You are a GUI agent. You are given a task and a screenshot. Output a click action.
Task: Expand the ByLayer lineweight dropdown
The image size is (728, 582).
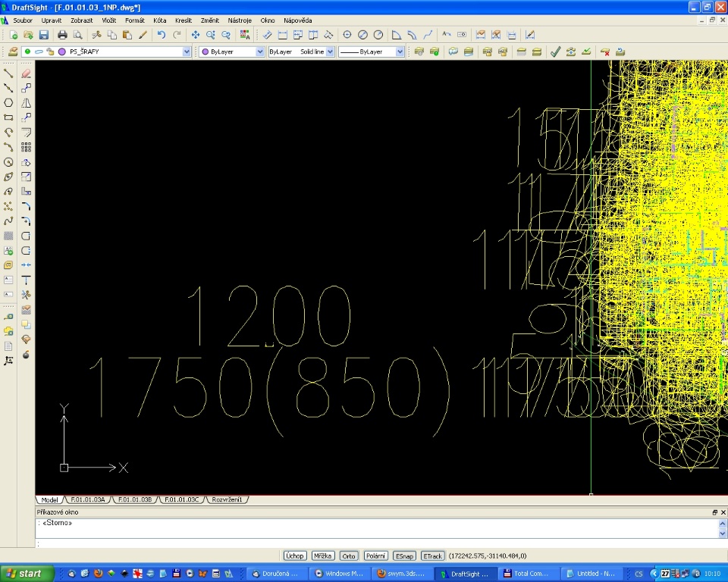[400, 52]
